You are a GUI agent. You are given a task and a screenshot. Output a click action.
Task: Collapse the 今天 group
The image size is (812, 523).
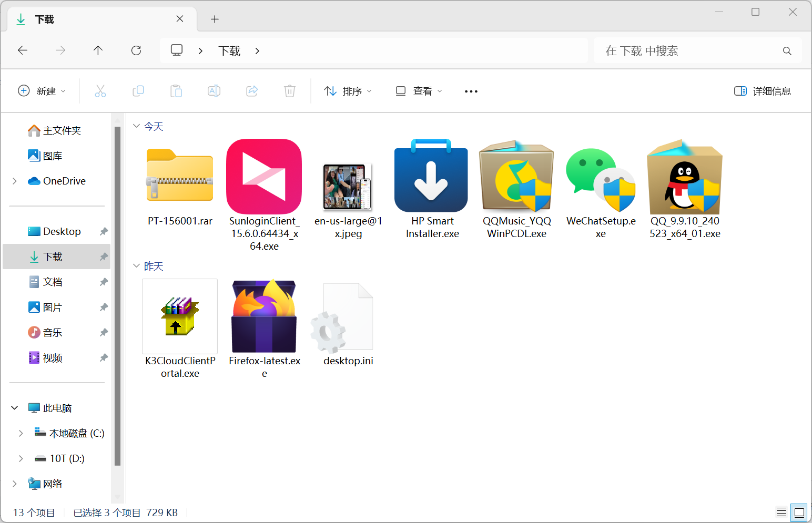[136, 126]
